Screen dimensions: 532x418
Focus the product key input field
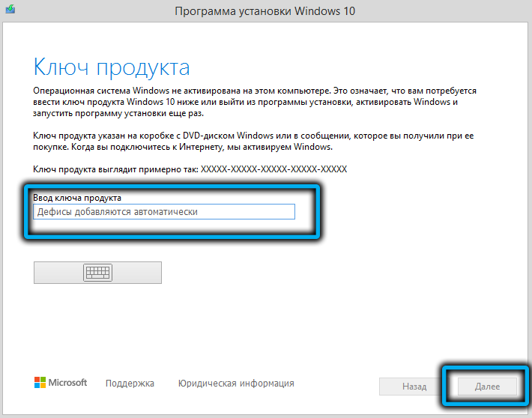pos(164,212)
